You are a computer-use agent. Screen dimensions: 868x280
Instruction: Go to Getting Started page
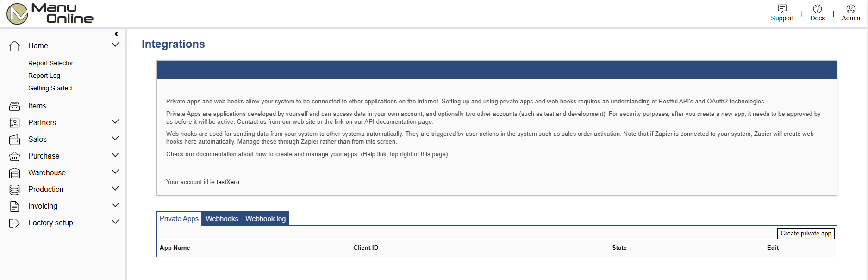click(50, 88)
